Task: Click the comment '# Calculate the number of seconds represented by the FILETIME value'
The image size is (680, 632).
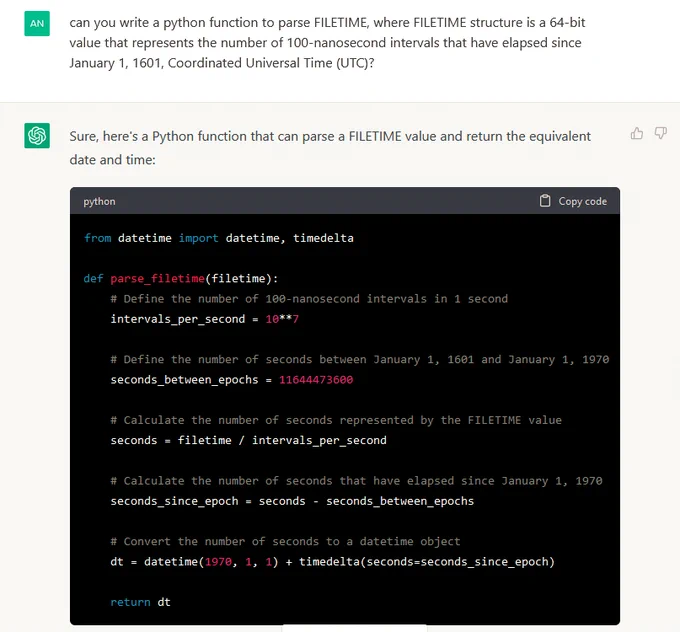Action: tap(336, 420)
